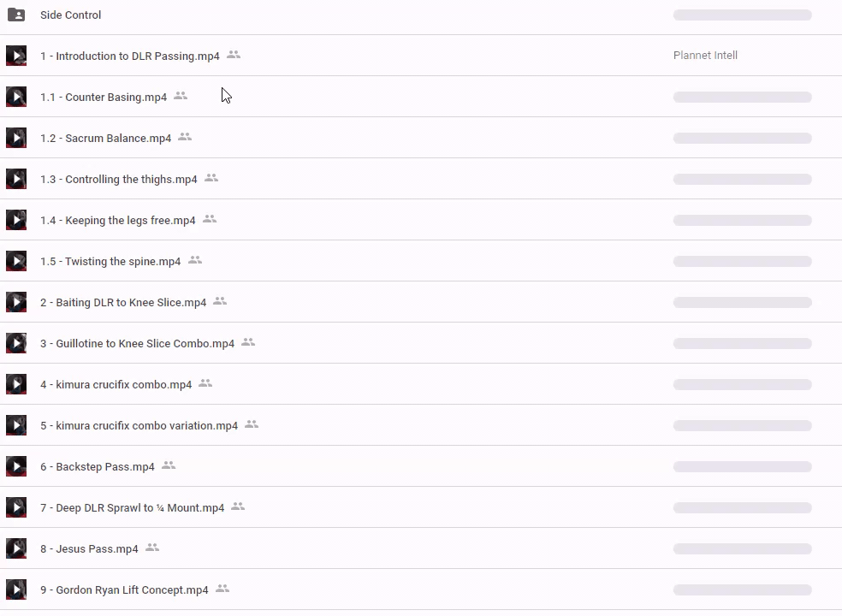
Task: Click video icon for Introduction to DLR Passing
Action: [16, 56]
